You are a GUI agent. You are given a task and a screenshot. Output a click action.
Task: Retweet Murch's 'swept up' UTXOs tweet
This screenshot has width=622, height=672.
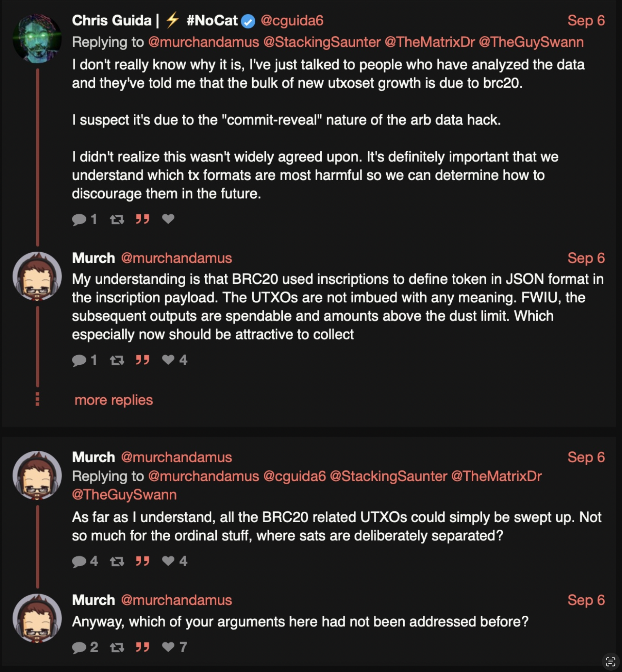point(117,561)
